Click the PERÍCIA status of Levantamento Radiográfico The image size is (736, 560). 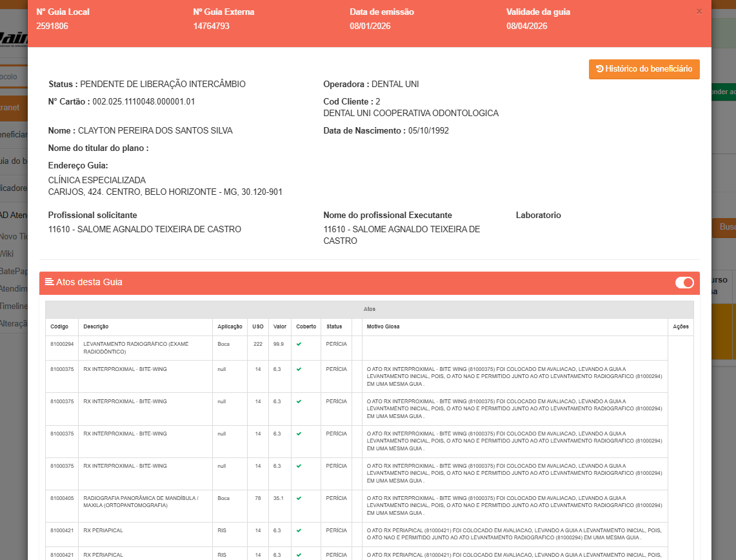pyautogui.click(x=336, y=345)
